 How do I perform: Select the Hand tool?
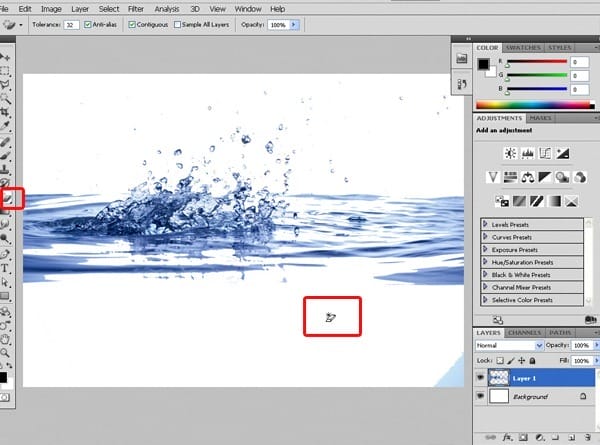(x=5, y=339)
